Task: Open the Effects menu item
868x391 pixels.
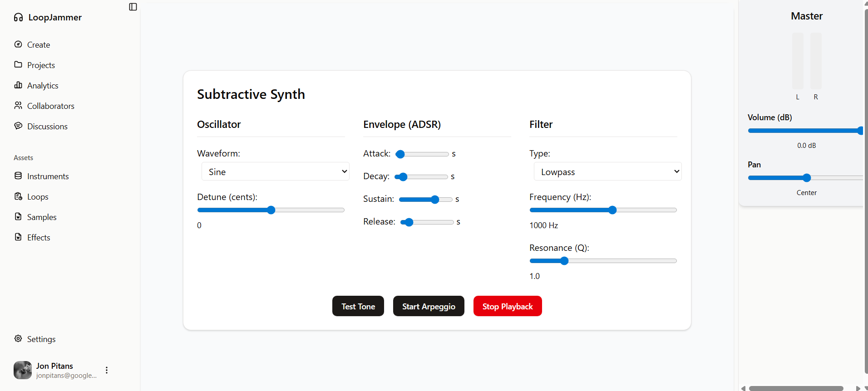Action: tap(39, 238)
